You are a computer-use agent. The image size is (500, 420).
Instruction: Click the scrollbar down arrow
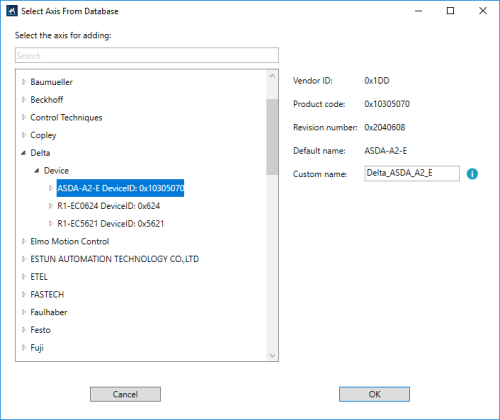[x=272, y=355]
